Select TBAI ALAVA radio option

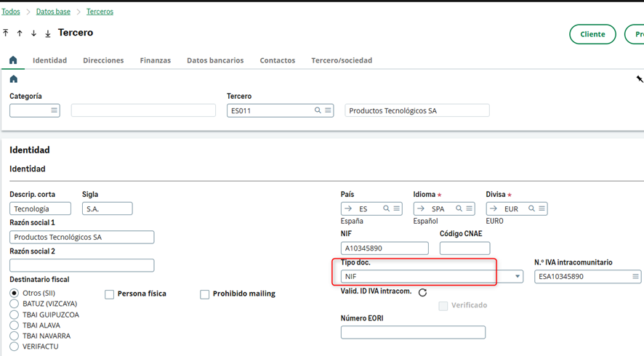[x=15, y=325]
